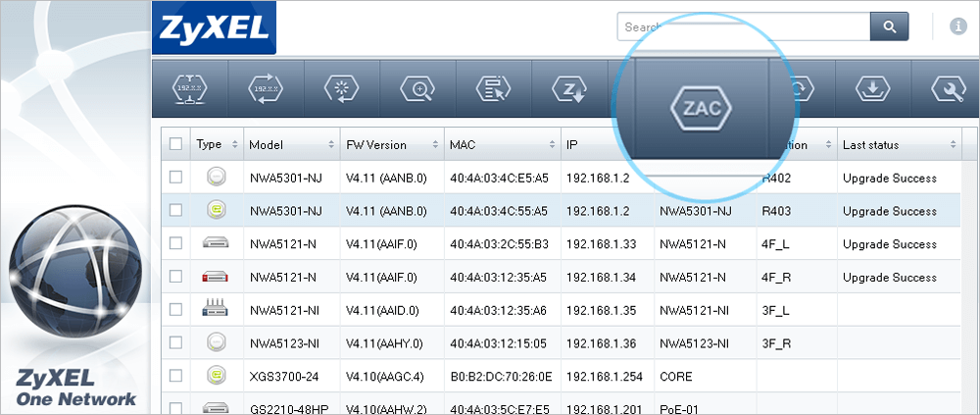
Task: Toggle the sort arrow on Last status column
Action: pyautogui.click(x=954, y=144)
